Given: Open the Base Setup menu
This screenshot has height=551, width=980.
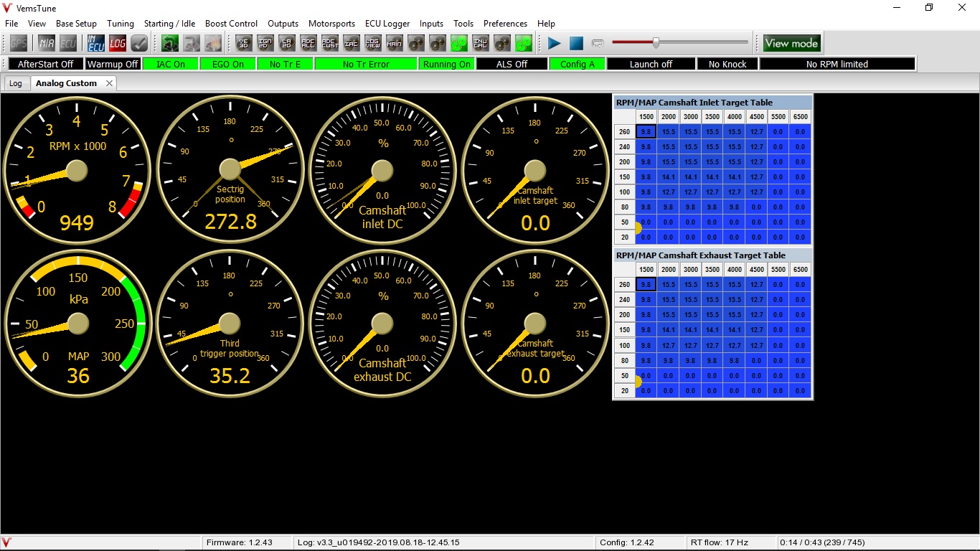Looking at the screenshot, I should coord(76,24).
